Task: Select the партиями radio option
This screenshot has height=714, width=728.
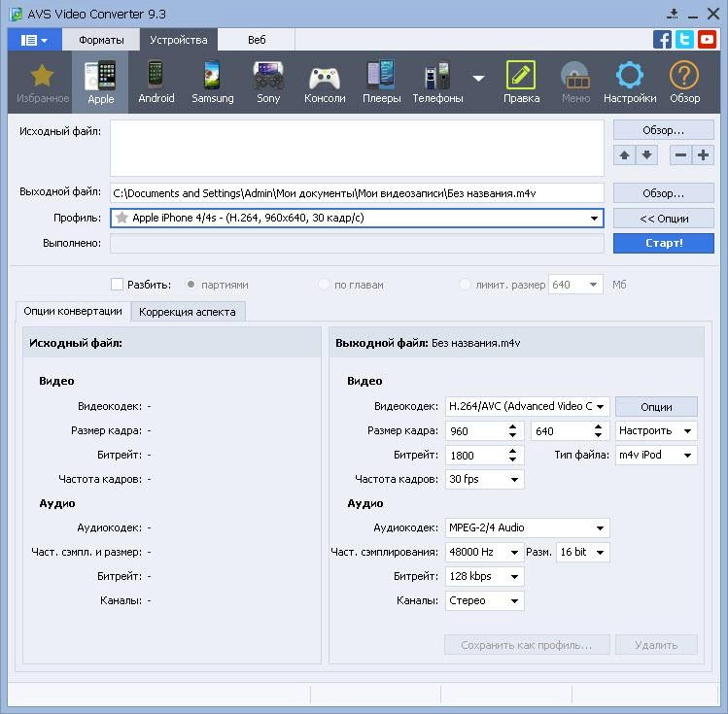Action: (x=191, y=285)
